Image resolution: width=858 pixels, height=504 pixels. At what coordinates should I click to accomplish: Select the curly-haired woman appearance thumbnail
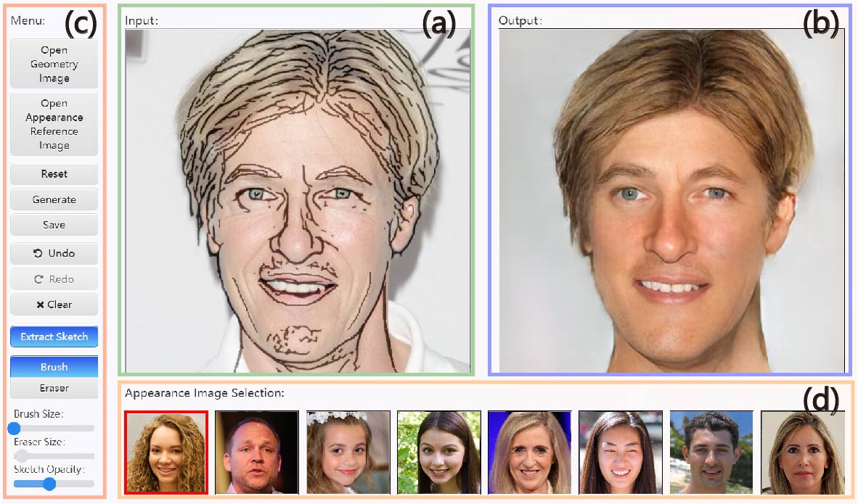[x=166, y=453]
